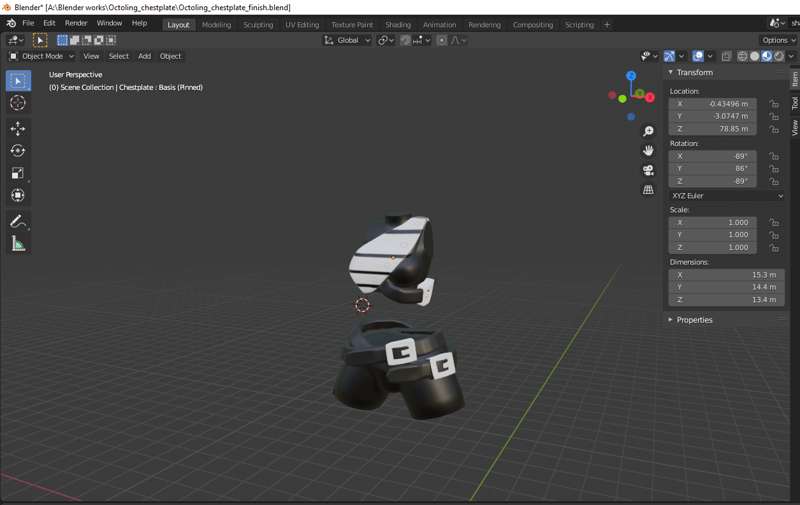800x505 pixels.
Task: Click the red X axis gizmo ball
Action: click(649, 97)
